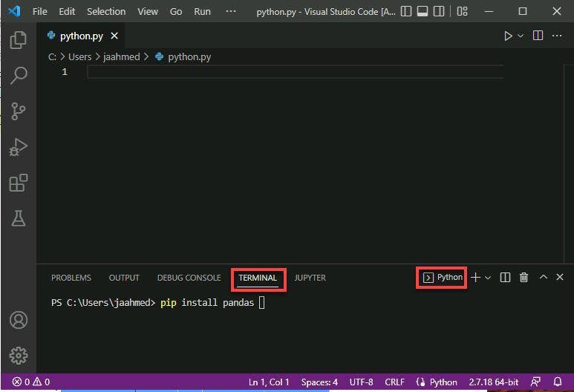Select interpreter 2.7.18 64-bit

494,382
